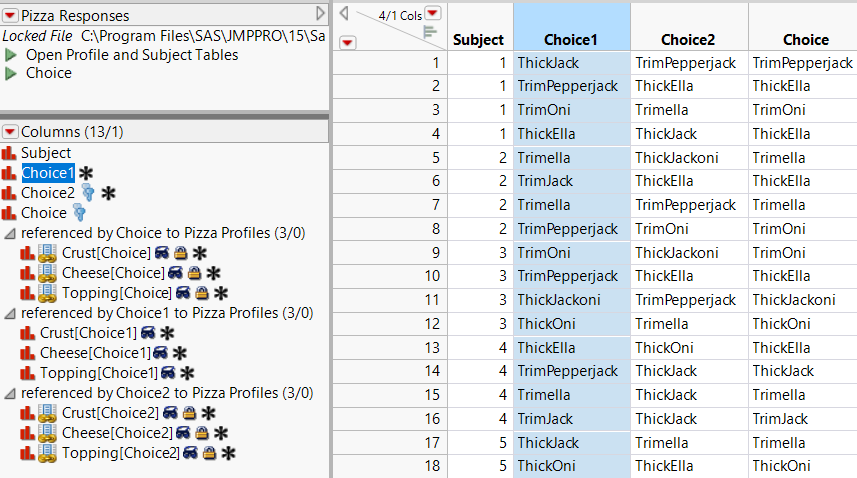This screenshot has width=857, height=478.
Task: Select Choice1 in the columns list
Action: pos(48,173)
